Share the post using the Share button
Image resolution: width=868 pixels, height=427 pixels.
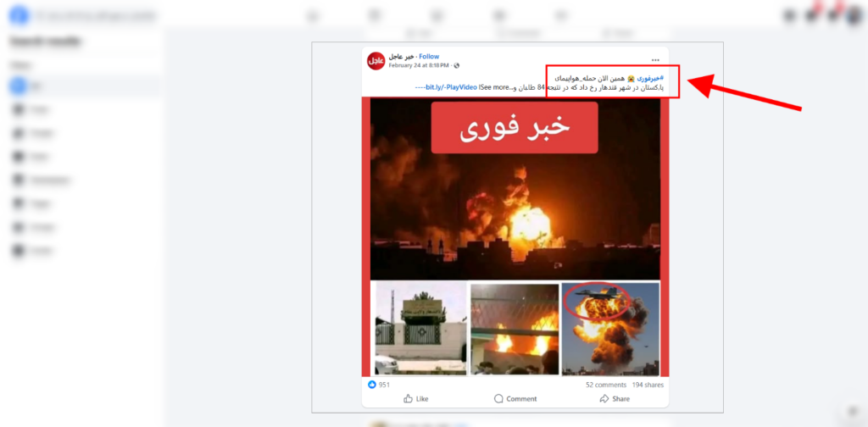tap(615, 398)
